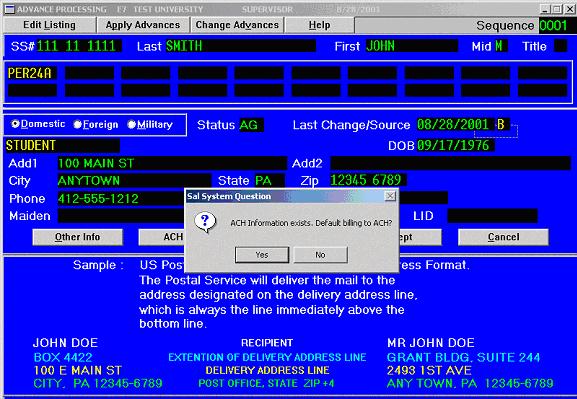Click the STUDENT type field
577x399 pixels.
(x=63, y=145)
